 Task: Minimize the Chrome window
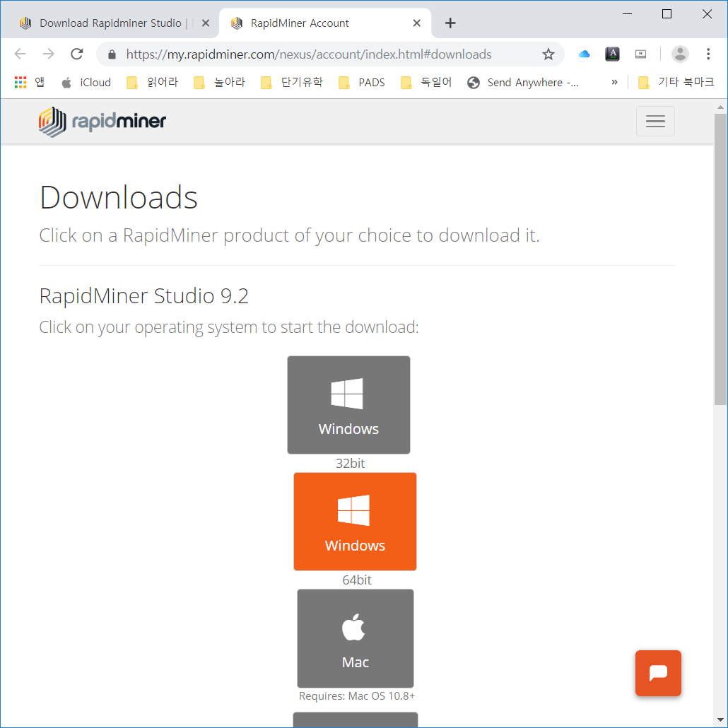click(627, 14)
